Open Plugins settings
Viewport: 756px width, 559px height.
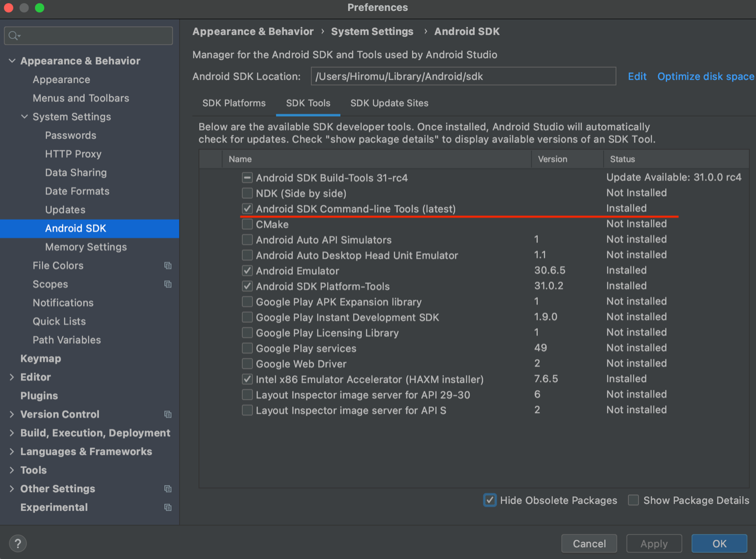[39, 396]
